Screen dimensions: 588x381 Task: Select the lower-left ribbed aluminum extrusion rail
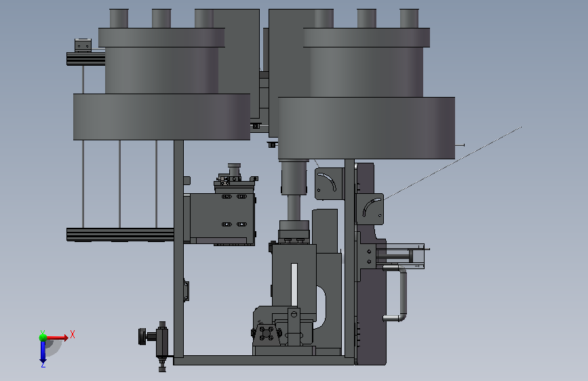[x=120, y=235]
